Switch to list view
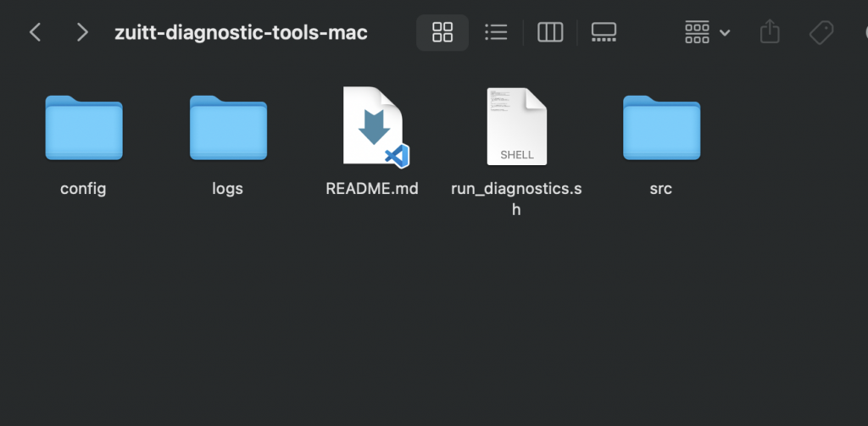This screenshot has width=868, height=426. 496,32
